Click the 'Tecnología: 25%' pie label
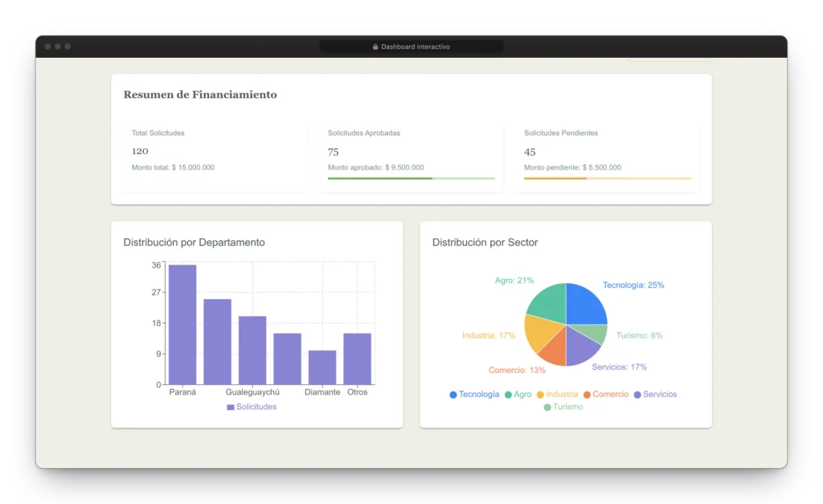 [633, 285]
